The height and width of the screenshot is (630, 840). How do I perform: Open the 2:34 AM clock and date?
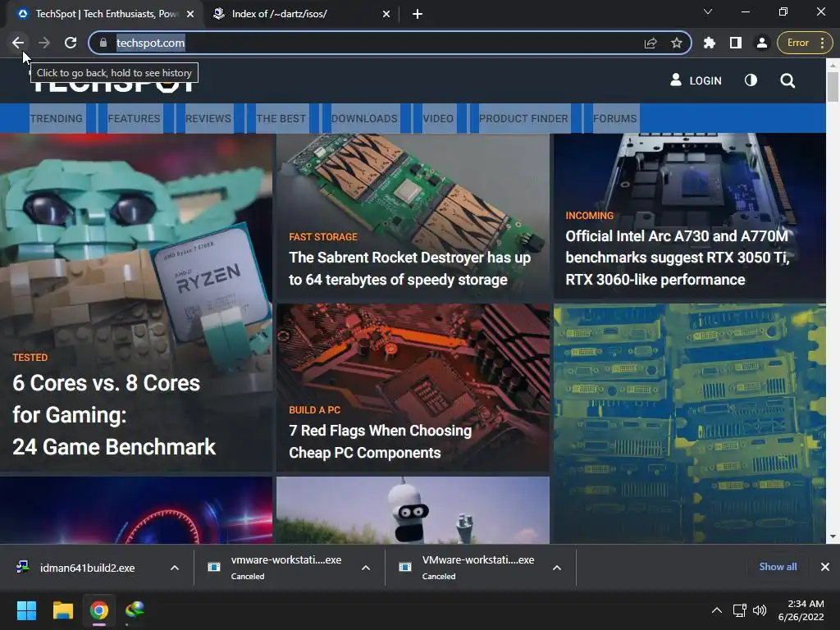[801, 610]
